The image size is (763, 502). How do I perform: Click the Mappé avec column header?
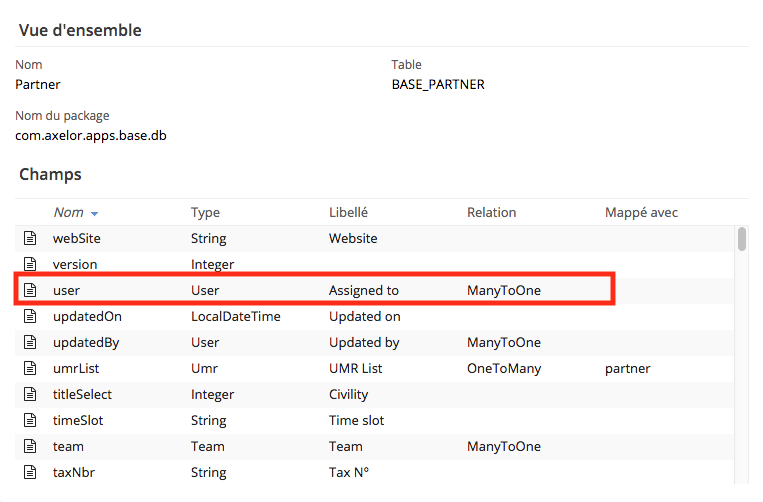tap(641, 213)
